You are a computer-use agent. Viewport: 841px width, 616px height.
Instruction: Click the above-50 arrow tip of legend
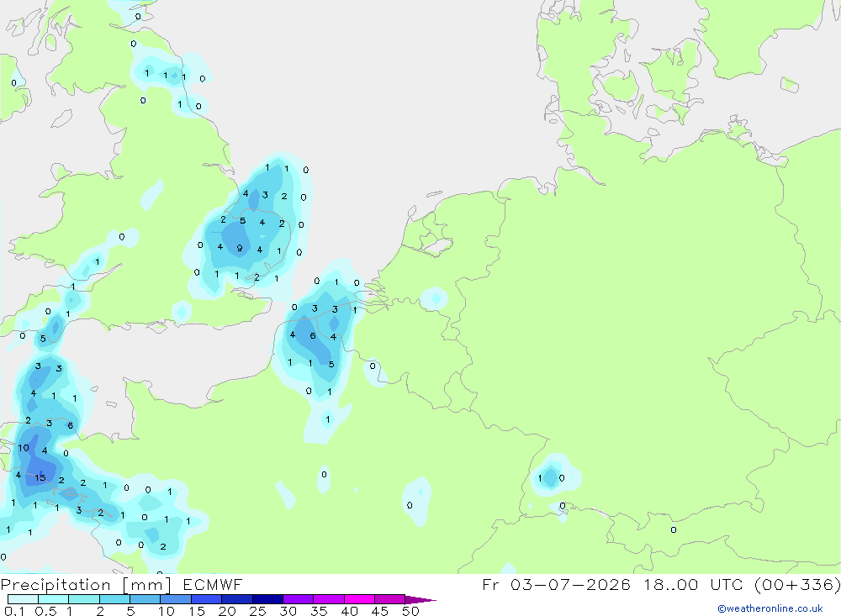(x=420, y=600)
